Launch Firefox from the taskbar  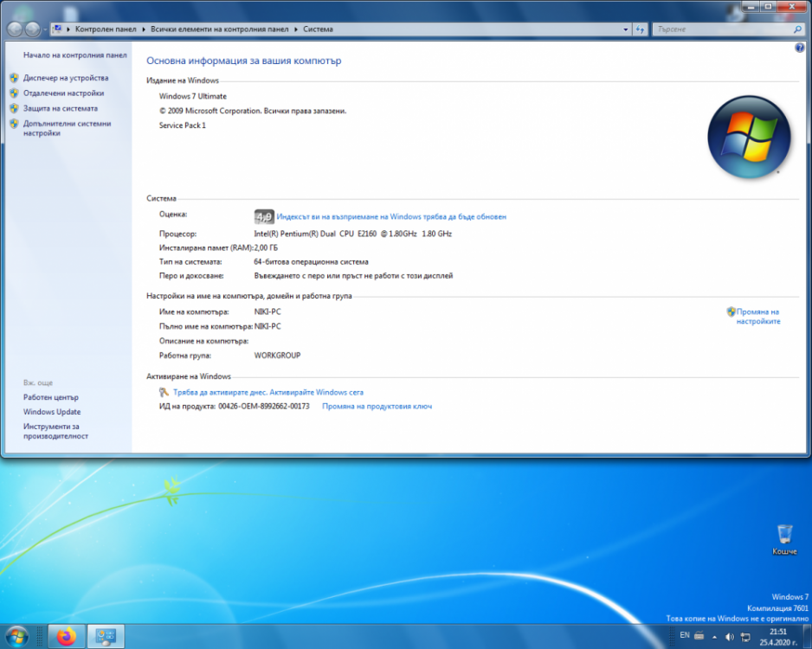(67, 636)
